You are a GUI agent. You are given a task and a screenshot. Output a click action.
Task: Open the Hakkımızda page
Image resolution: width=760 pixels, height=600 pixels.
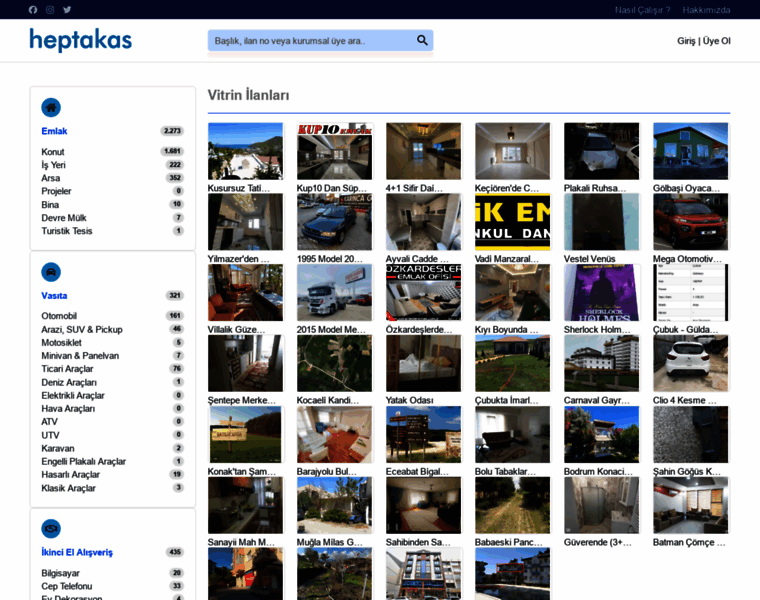coord(706,10)
